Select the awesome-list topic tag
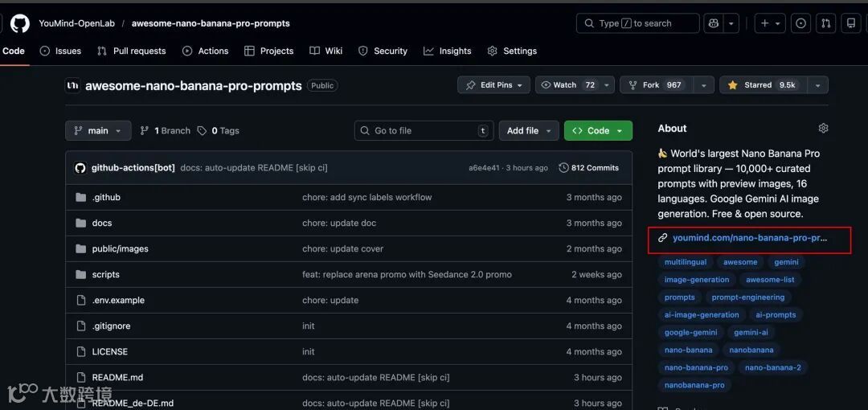This screenshot has height=410, width=868. (x=770, y=280)
